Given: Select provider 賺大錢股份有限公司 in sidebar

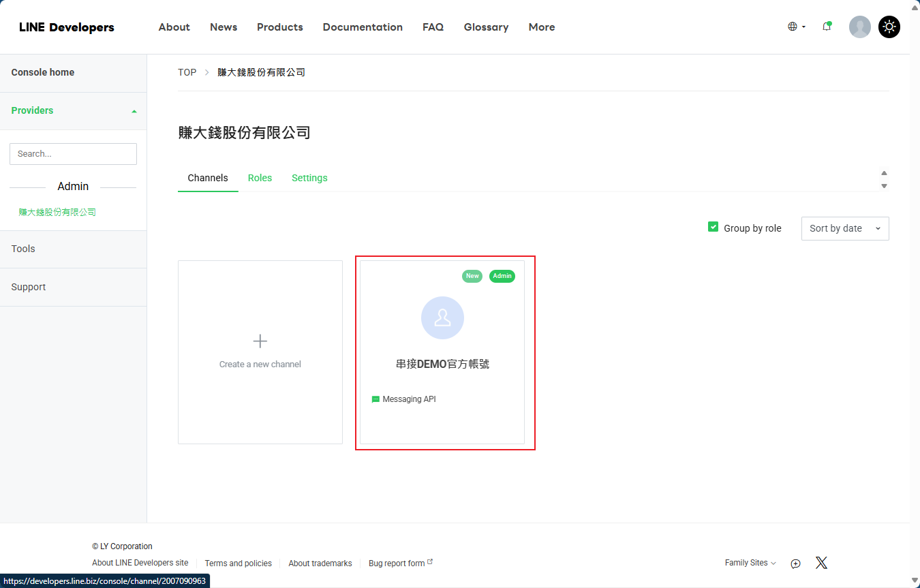Looking at the screenshot, I should coord(57,213).
